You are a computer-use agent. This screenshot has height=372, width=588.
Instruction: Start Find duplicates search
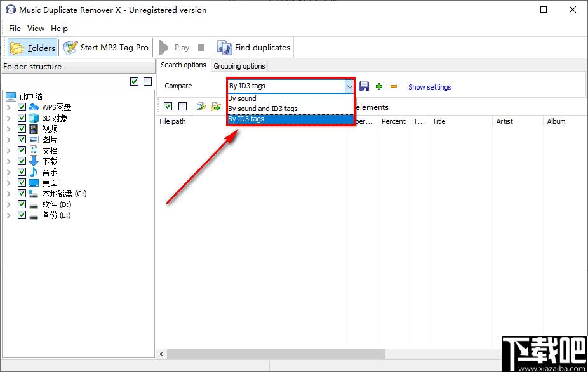point(254,48)
